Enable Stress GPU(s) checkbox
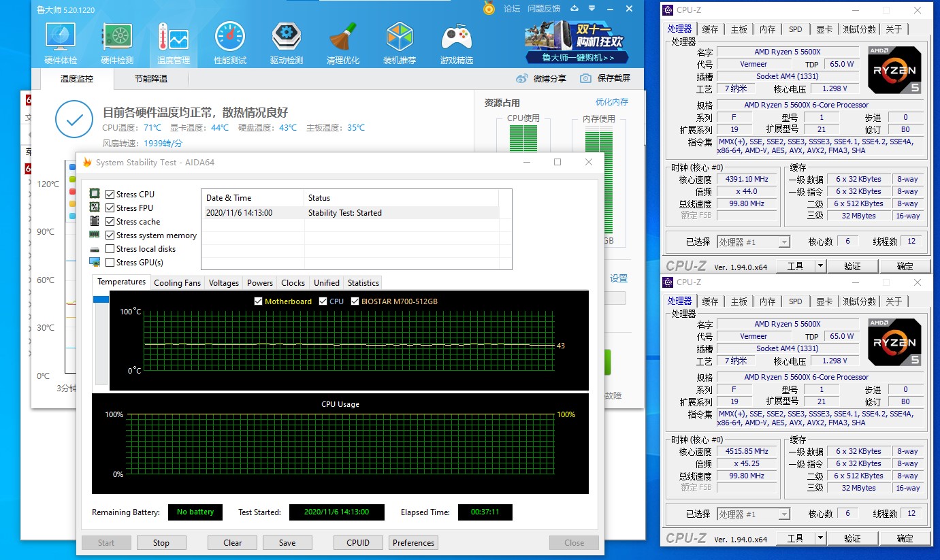The height and width of the screenshot is (560, 940). coord(110,262)
